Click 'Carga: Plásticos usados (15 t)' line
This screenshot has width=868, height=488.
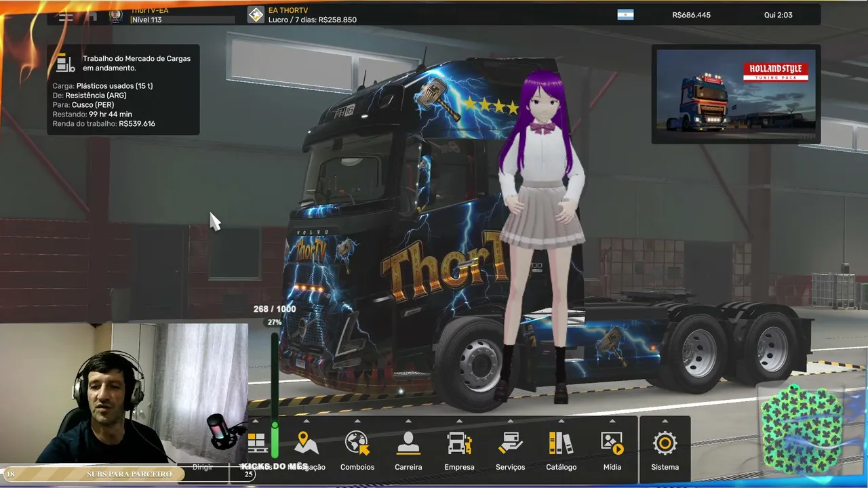pos(102,86)
